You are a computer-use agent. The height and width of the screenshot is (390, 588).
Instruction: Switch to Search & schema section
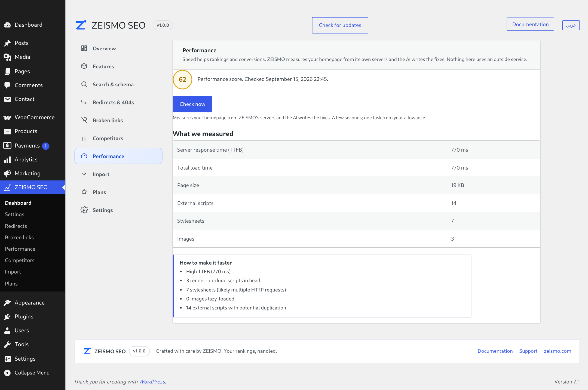(118, 84)
